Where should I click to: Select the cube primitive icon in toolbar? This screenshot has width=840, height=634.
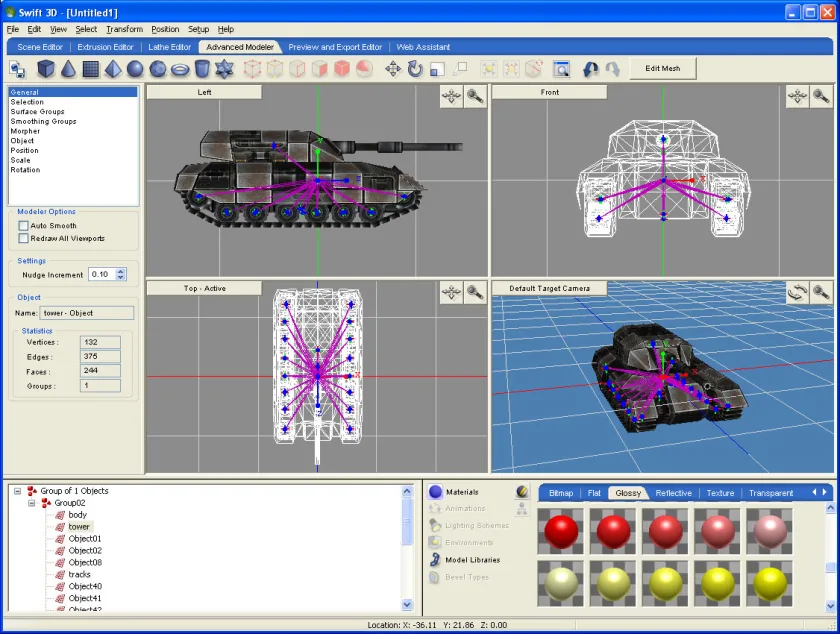(x=46, y=69)
